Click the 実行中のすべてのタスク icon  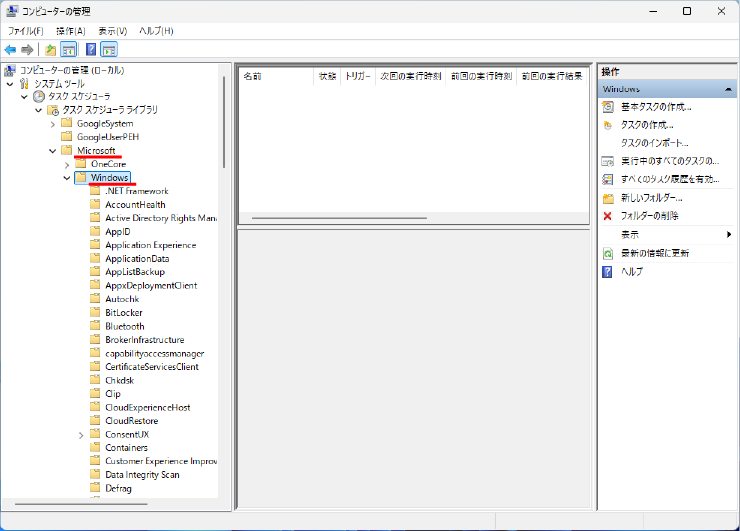608,161
